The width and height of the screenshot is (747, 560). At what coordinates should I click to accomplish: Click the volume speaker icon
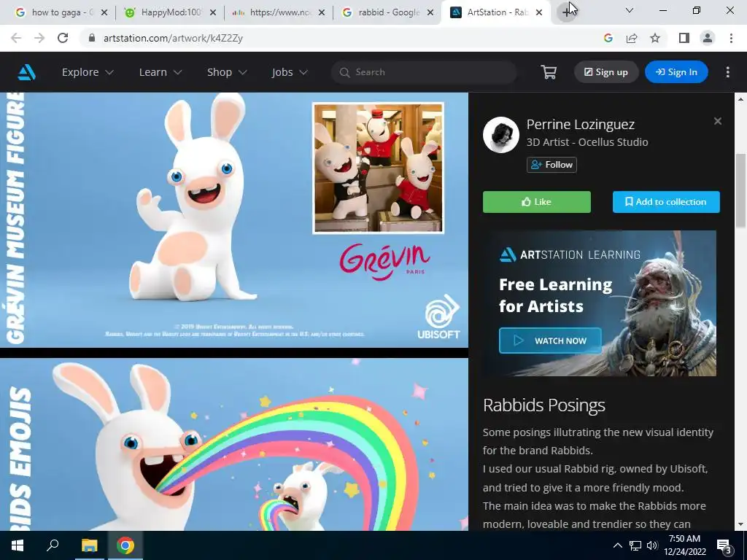[x=652, y=545]
